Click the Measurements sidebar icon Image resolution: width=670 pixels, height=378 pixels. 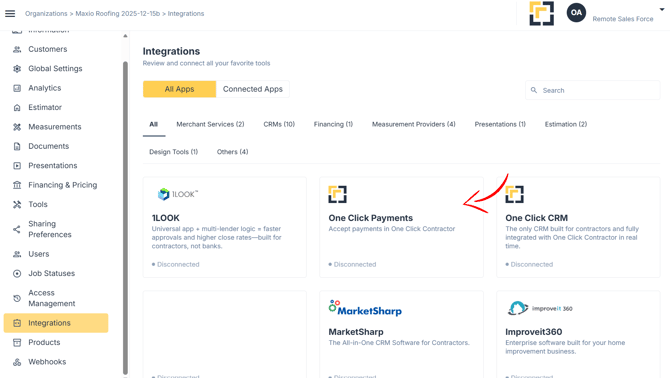click(17, 127)
